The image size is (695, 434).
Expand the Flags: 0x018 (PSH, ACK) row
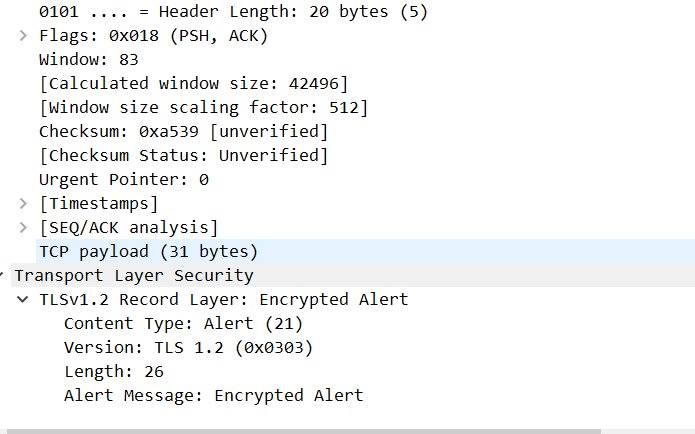click(x=23, y=35)
